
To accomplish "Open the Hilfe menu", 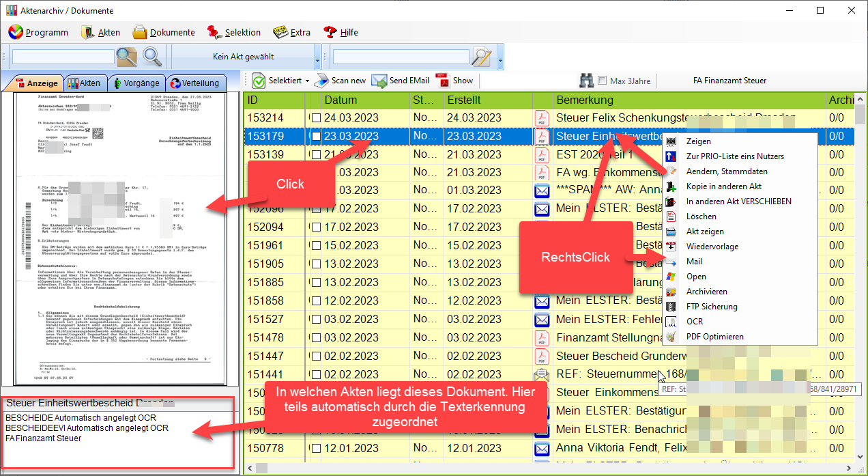I will [341, 32].
